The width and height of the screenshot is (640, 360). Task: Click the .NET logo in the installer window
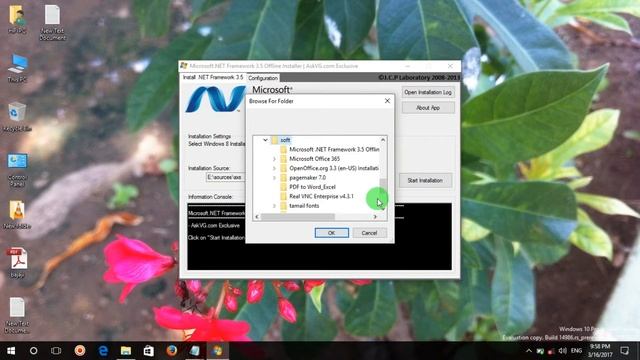click(x=215, y=99)
